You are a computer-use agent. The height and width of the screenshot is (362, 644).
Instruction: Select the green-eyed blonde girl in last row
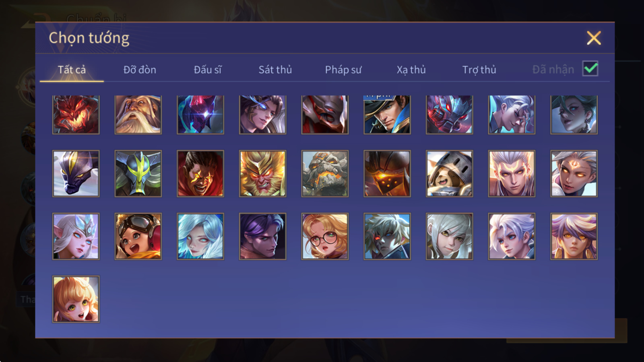coord(76,299)
